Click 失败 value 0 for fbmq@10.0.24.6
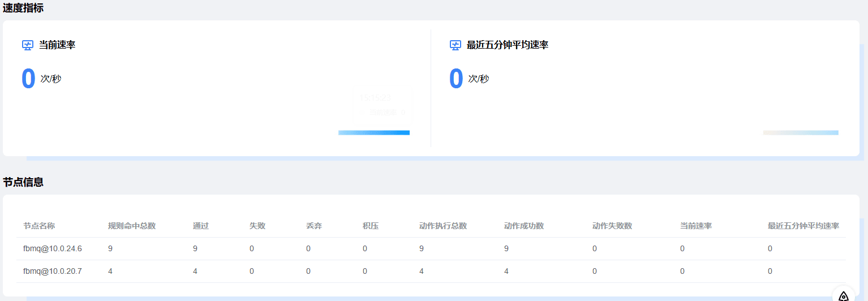868x301 pixels. 252,248
